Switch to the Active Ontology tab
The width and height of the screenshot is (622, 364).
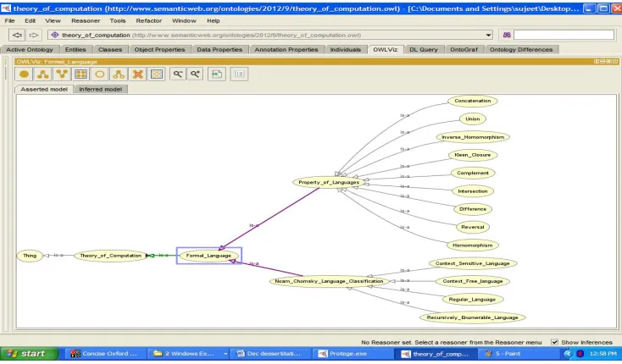tap(30, 49)
